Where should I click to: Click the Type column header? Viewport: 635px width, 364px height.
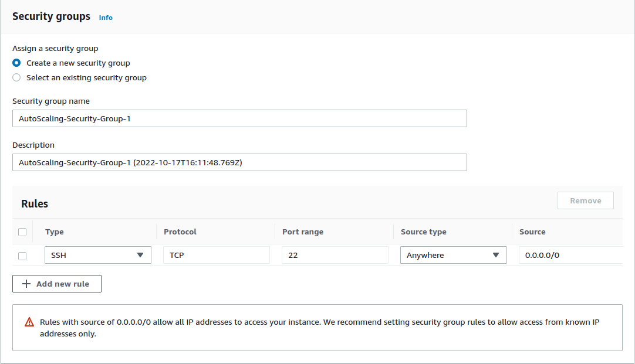(55, 232)
